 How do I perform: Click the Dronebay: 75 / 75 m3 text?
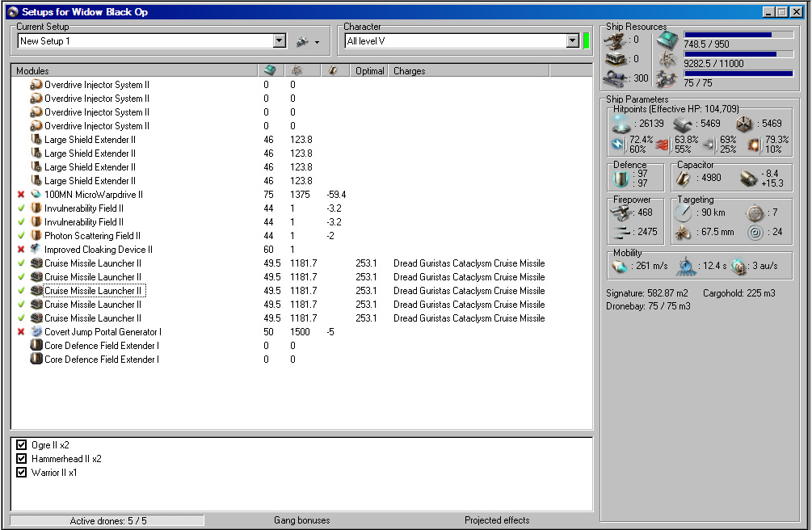pyautogui.click(x=648, y=306)
